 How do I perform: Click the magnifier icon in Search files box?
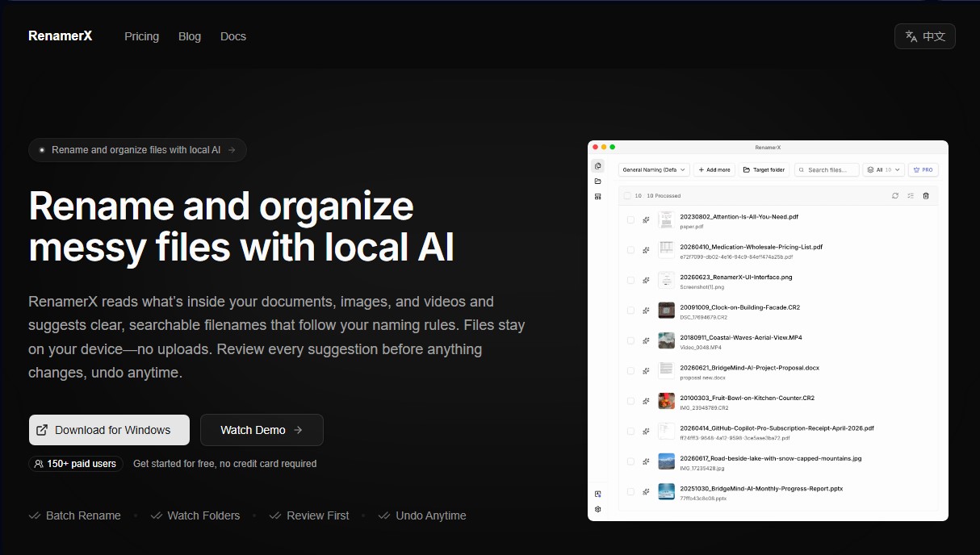(802, 170)
